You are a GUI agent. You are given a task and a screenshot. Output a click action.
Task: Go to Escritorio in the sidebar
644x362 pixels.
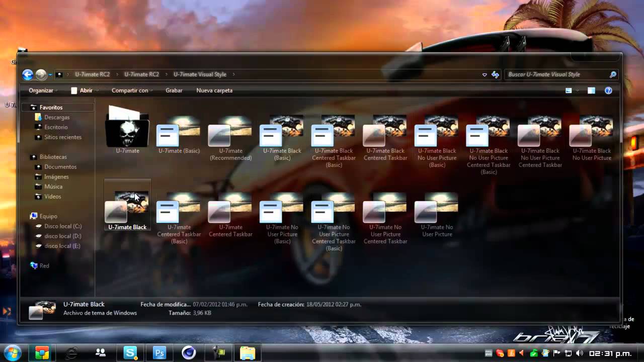[x=56, y=127]
